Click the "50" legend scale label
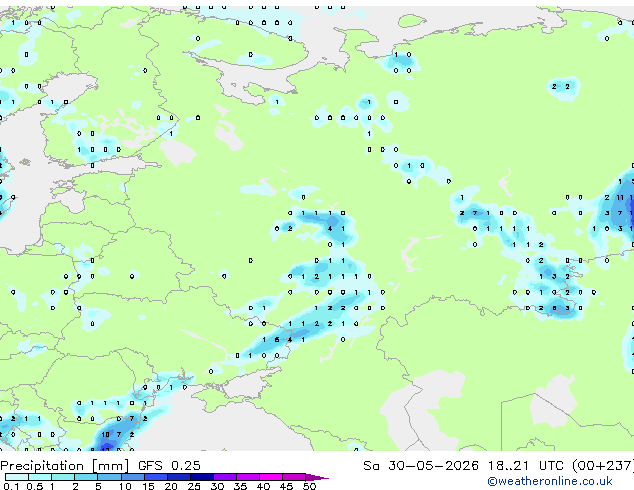Viewport: 634px width, 490px height. [x=309, y=486]
